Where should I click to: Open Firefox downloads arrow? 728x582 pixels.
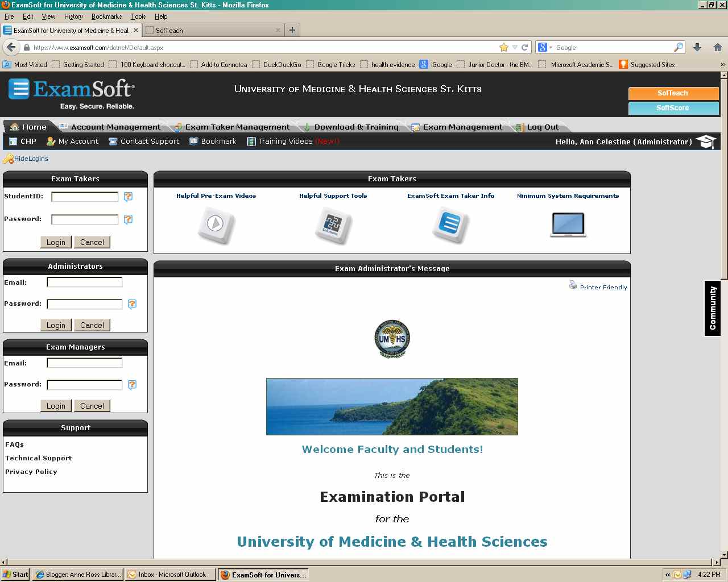point(697,47)
